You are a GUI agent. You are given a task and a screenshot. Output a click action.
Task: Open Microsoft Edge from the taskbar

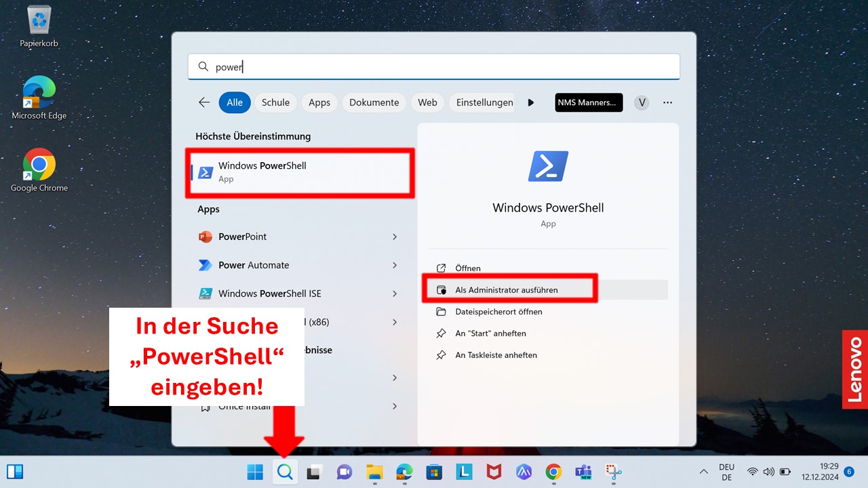pyautogui.click(x=404, y=472)
